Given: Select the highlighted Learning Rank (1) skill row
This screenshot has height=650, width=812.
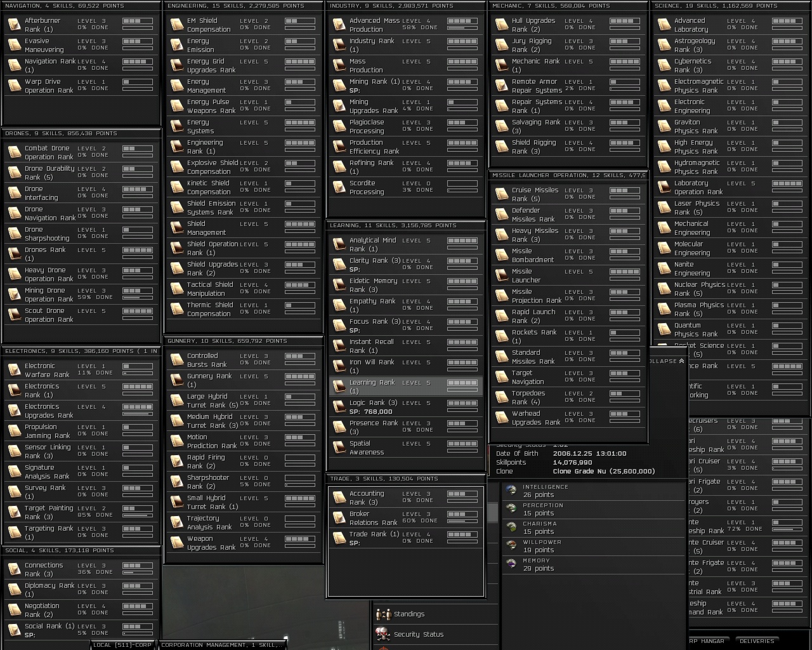Looking at the screenshot, I should pos(405,387).
